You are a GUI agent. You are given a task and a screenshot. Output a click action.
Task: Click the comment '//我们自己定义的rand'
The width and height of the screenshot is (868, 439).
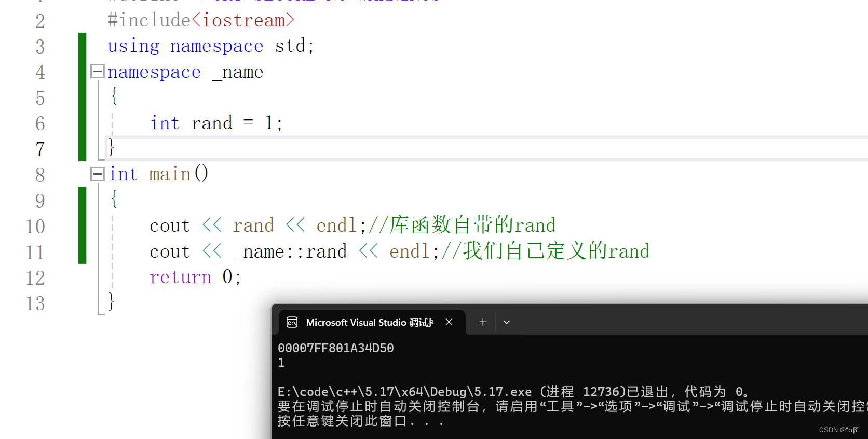[x=545, y=251]
